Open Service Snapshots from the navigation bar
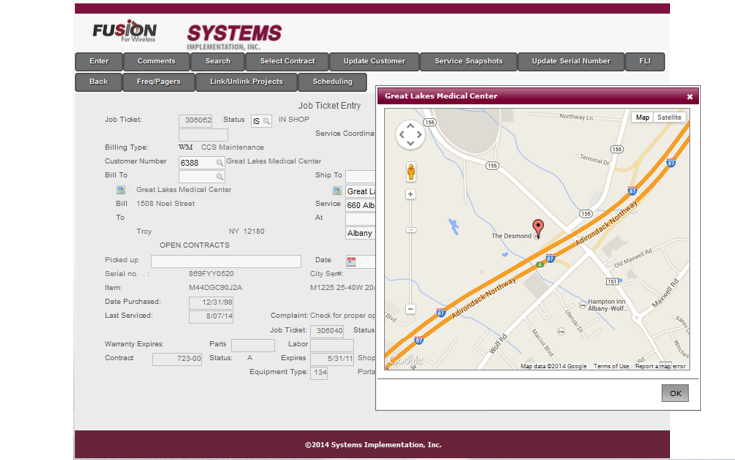The height and width of the screenshot is (460, 735). [469, 61]
